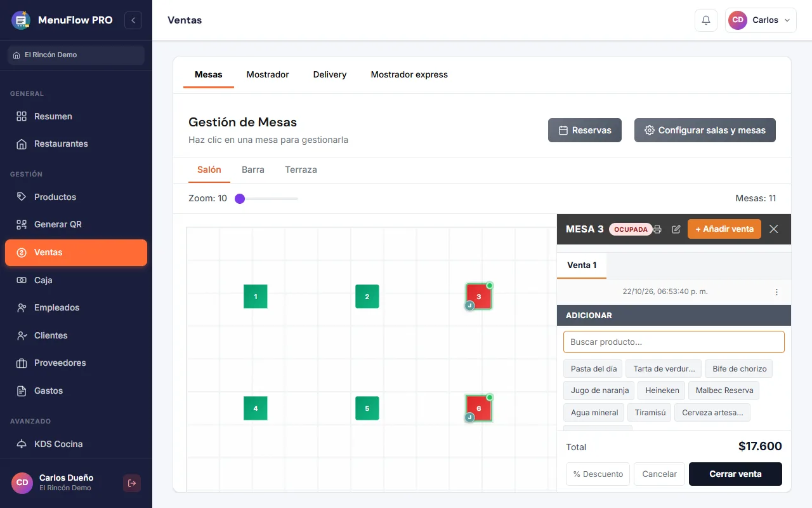The width and height of the screenshot is (812, 508).
Task: Select table 4 on the floor plan
Action: (x=256, y=408)
